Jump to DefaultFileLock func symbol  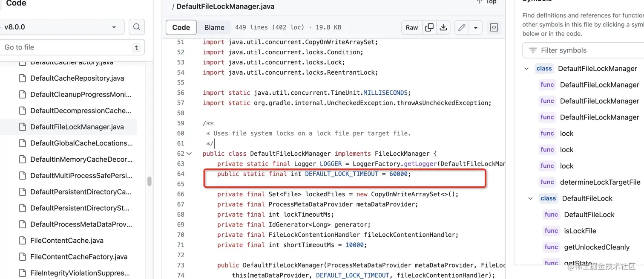(x=589, y=215)
